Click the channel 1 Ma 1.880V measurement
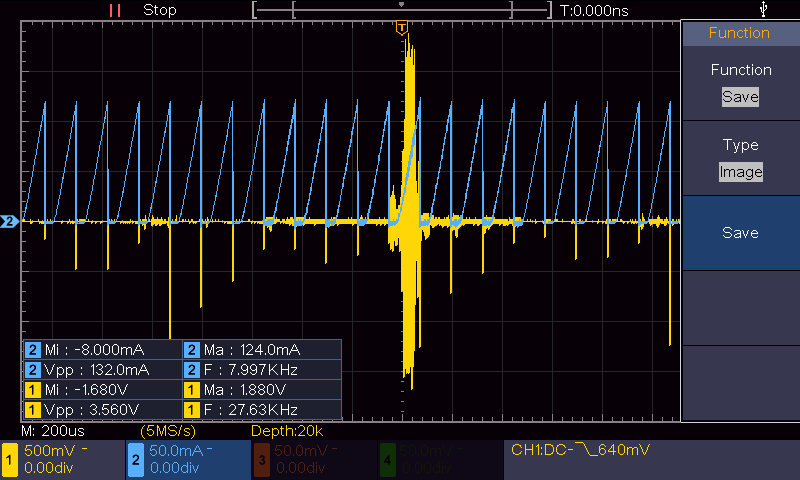The image size is (800, 480). point(262,390)
